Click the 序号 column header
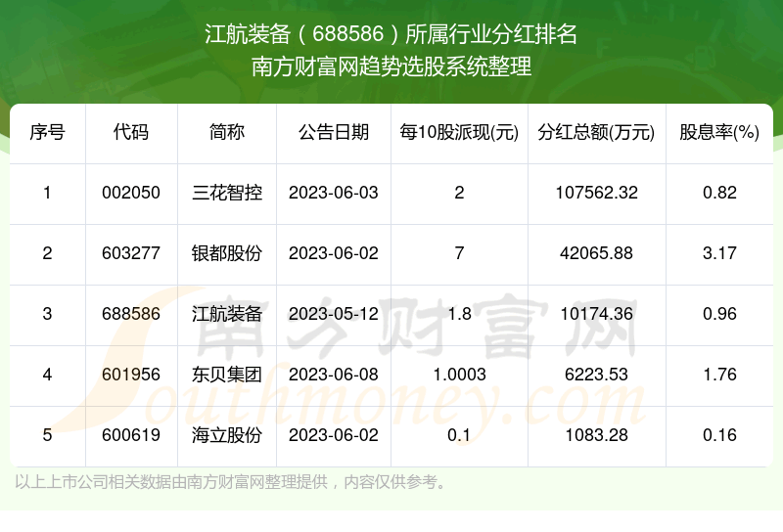Image resolution: width=783 pixels, height=532 pixels. (47, 133)
